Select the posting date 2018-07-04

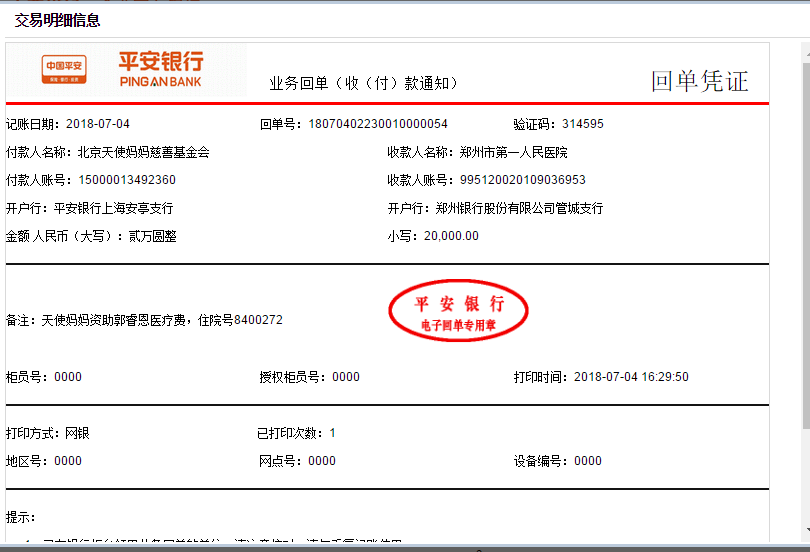pos(98,124)
